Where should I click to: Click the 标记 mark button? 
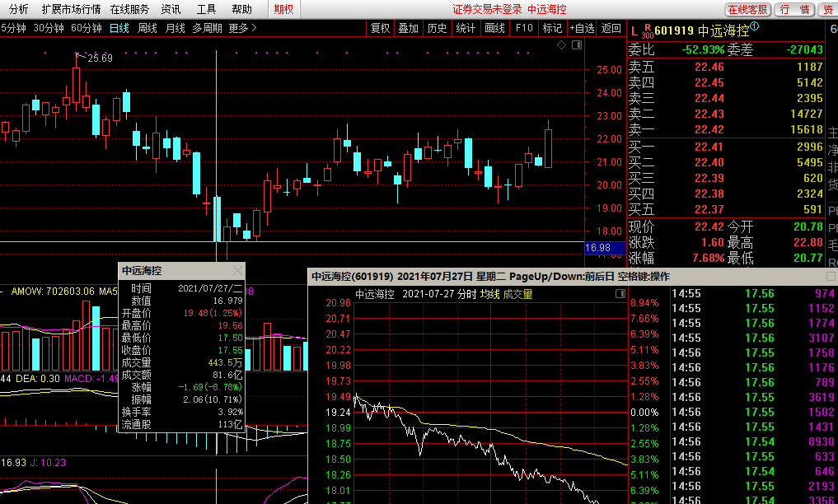(x=552, y=28)
